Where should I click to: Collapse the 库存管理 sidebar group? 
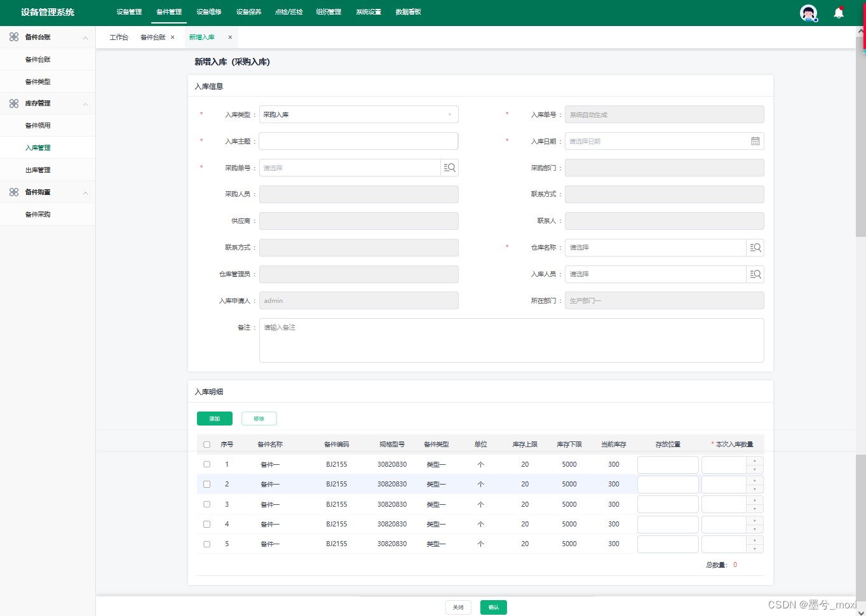pos(85,104)
